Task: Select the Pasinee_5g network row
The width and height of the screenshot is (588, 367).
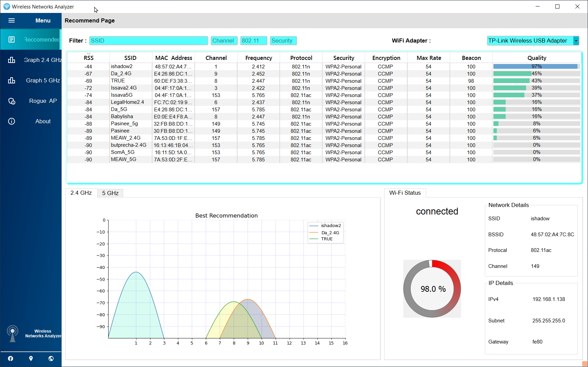Action: [324, 124]
